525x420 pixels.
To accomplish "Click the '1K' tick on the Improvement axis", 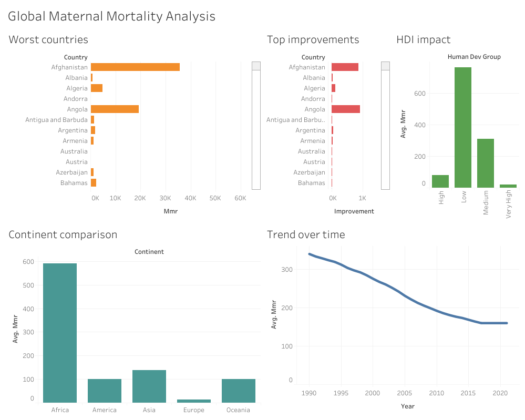I will (362, 198).
